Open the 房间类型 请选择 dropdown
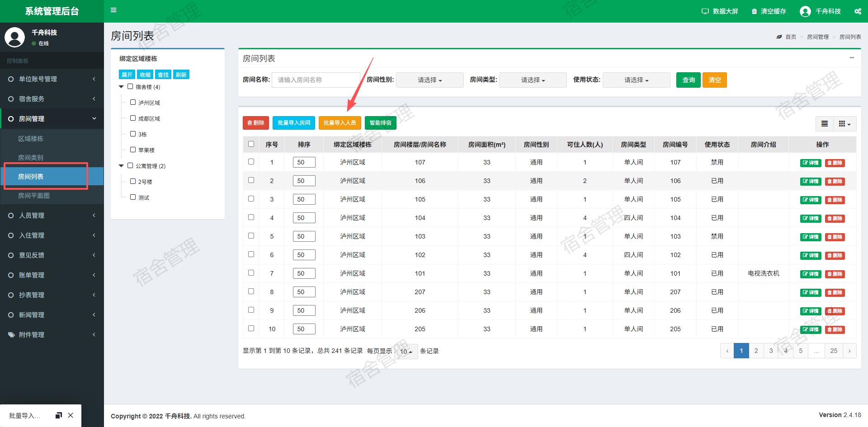This screenshot has height=427, width=868. pyautogui.click(x=533, y=80)
